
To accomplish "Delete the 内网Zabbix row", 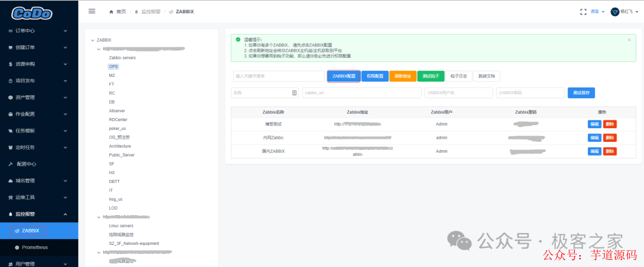I will coord(610,138).
